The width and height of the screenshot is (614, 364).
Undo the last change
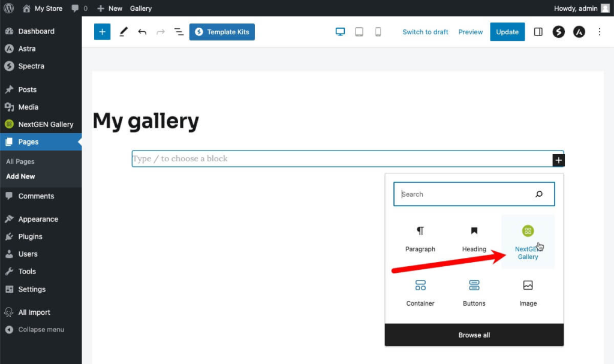pyautogui.click(x=142, y=32)
